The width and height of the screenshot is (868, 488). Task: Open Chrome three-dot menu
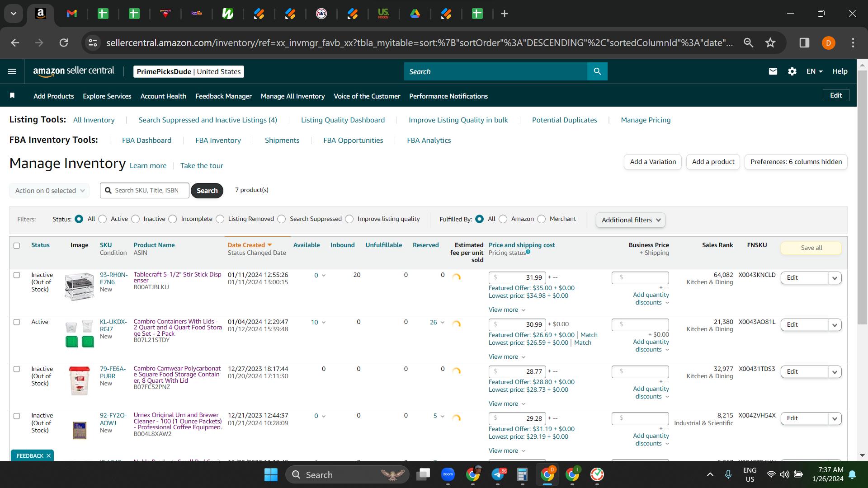pos(853,42)
